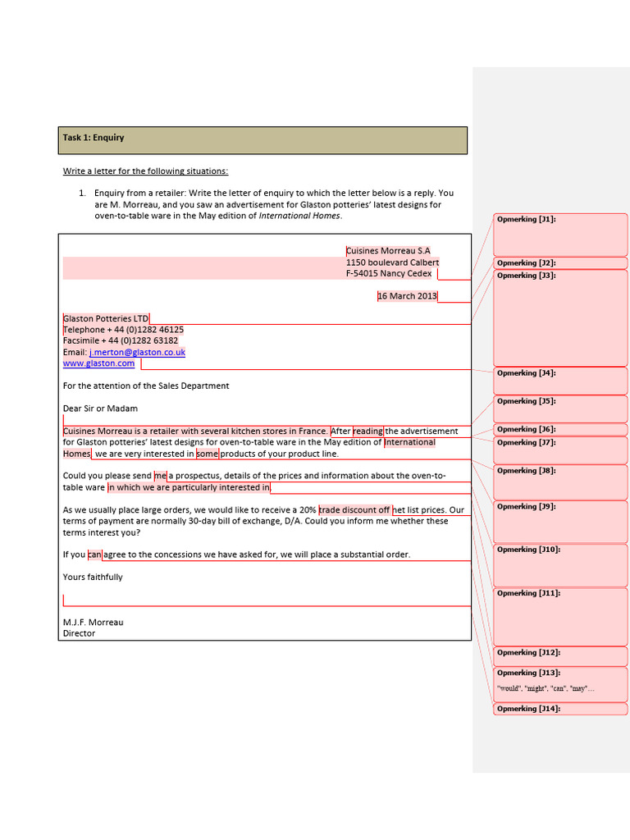
Task: Click highlighted 'Glaston Potteries LTD' text
Action: (106, 319)
